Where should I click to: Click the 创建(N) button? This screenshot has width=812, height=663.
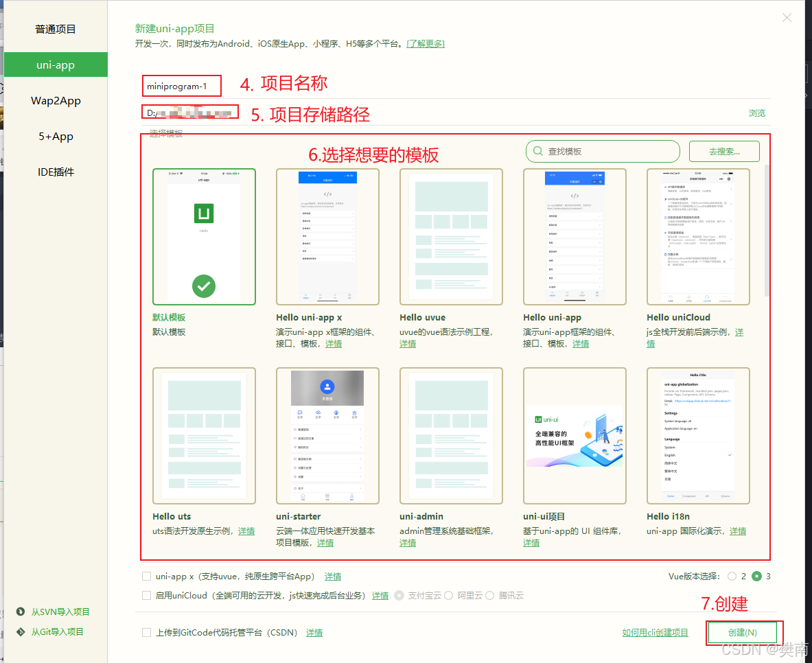743,632
